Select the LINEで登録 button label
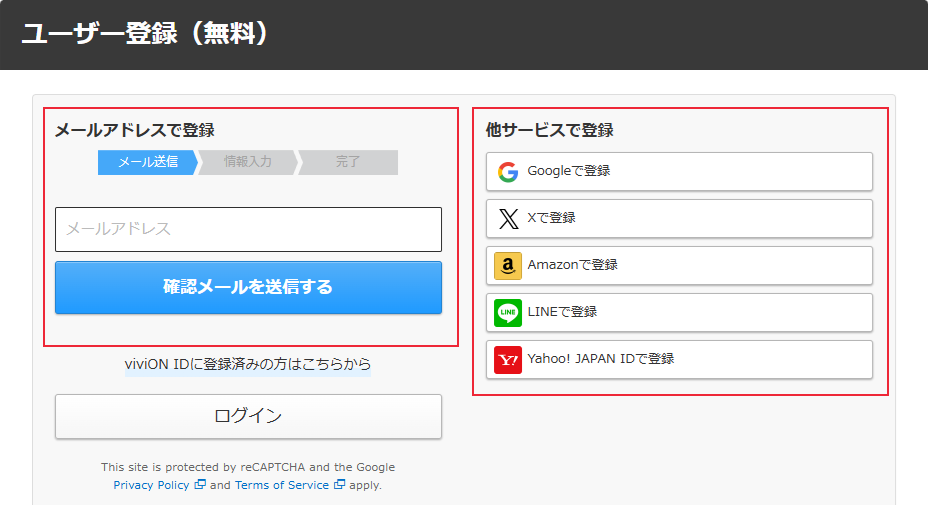This screenshot has height=505, width=928. pyautogui.click(x=562, y=312)
